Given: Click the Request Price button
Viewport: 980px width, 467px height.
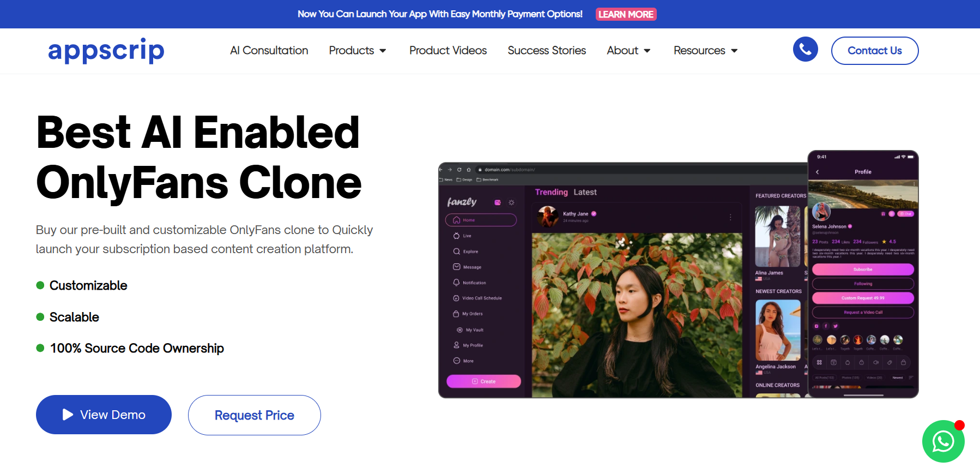Looking at the screenshot, I should tap(255, 415).
